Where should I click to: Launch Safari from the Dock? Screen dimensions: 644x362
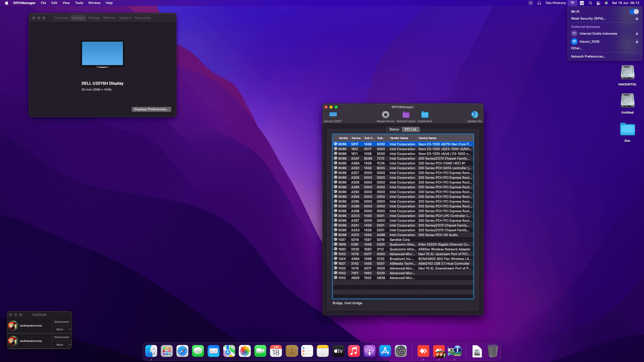(182, 351)
